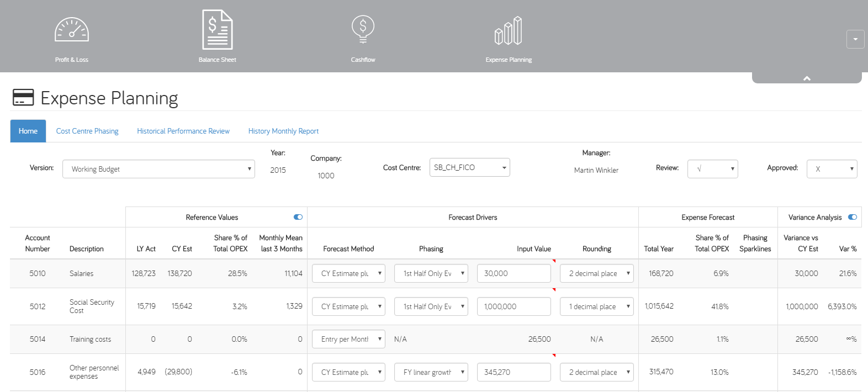Select account number 5016 cell
The width and height of the screenshot is (868, 392).
38,372
